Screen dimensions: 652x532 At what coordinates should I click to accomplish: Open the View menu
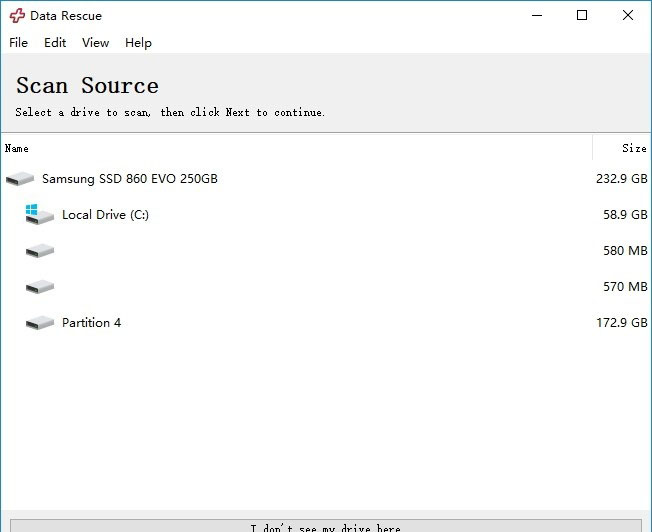point(95,42)
